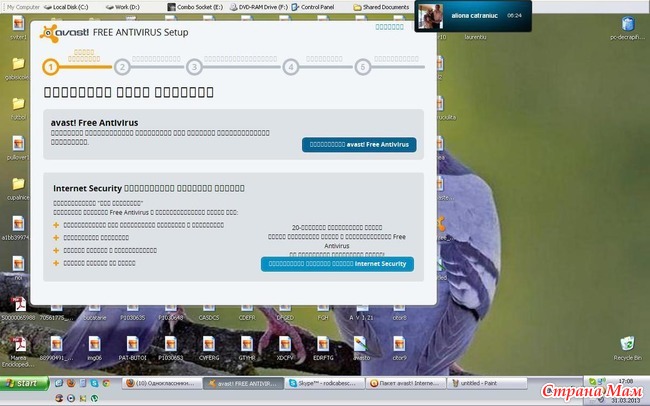Open the Recycle Bin desktop icon

click(626, 347)
